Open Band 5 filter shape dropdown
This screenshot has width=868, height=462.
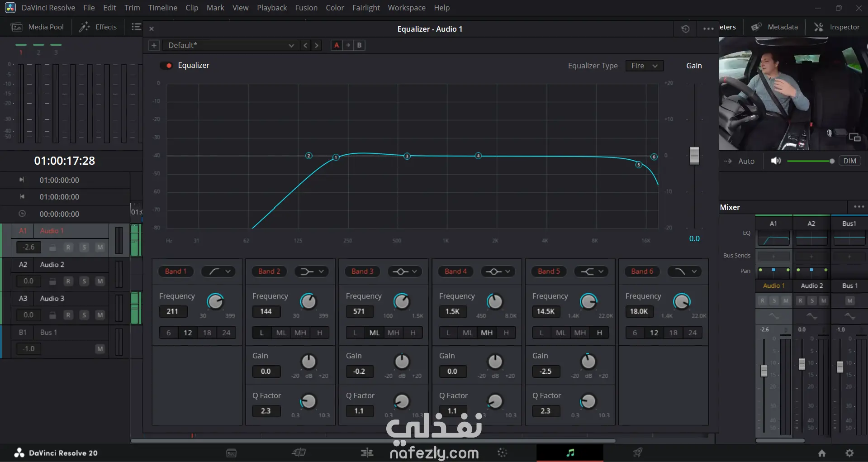point(591,271)
